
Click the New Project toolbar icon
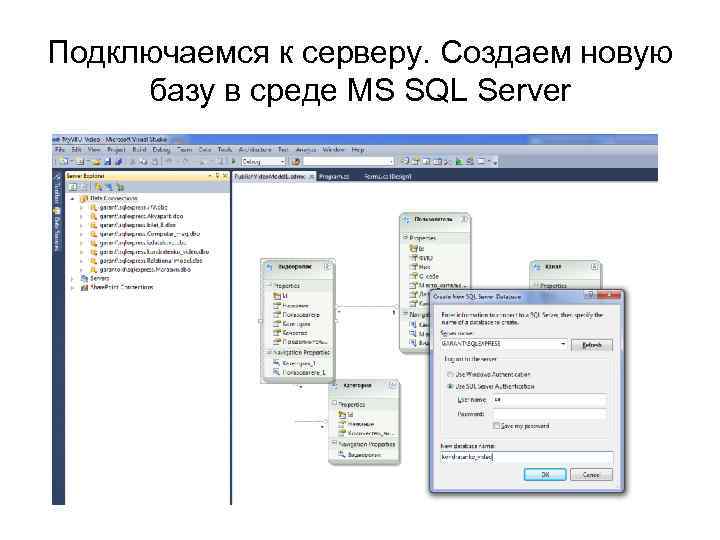click(x=64, y=162)
